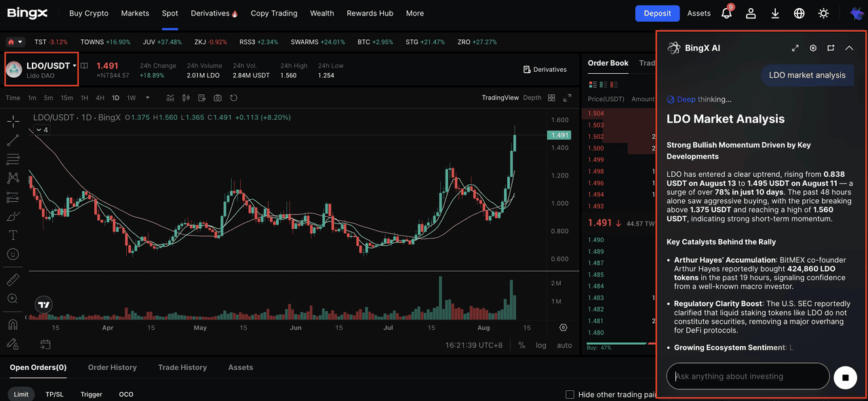Viewport: 868px width, 401px height.
Task: Toggle the light/dark theme sun icon
Action: click(824, 13)
